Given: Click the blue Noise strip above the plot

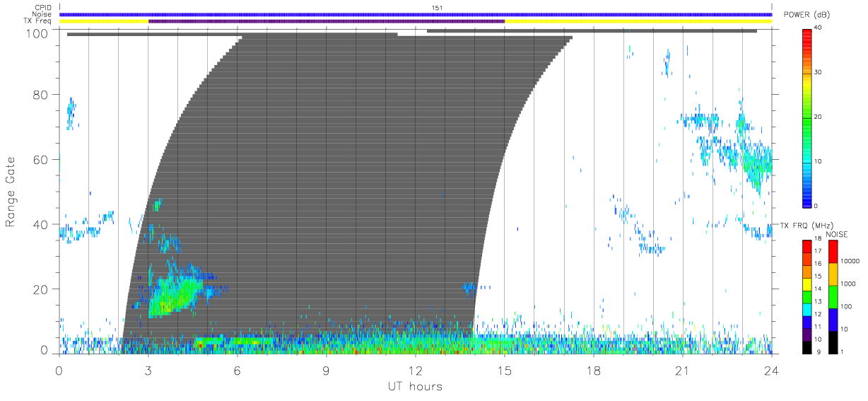Looking at the screenshot, I should coord(416,14).
